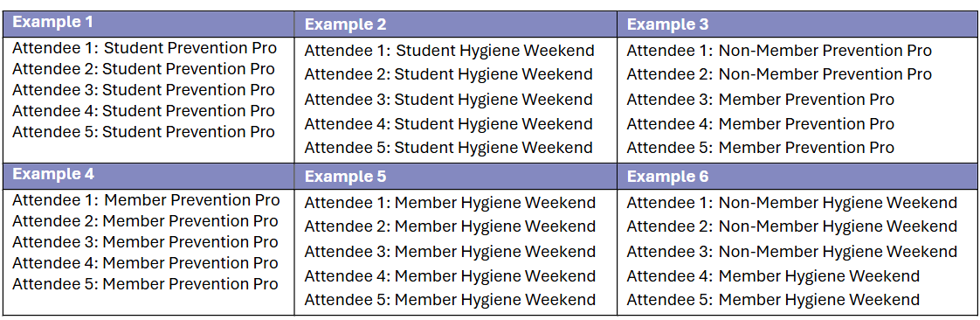
Task: Select Attendee 1 Student Prevention Pro line
Action: click(x=144, y=48)
